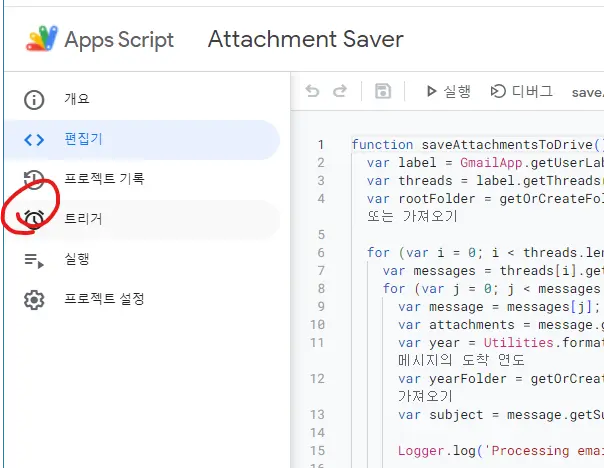
Task: Click the undo arrow in editor toolbar
Action: (x=313, y=92)
